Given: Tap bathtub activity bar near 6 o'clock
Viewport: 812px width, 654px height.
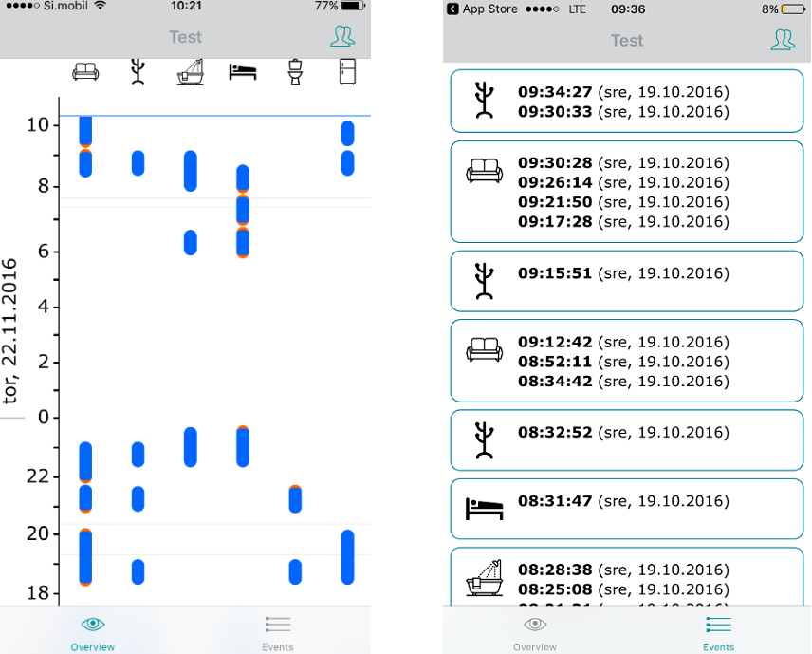Looking at the screenshot, I should click(x=191, y=243).
